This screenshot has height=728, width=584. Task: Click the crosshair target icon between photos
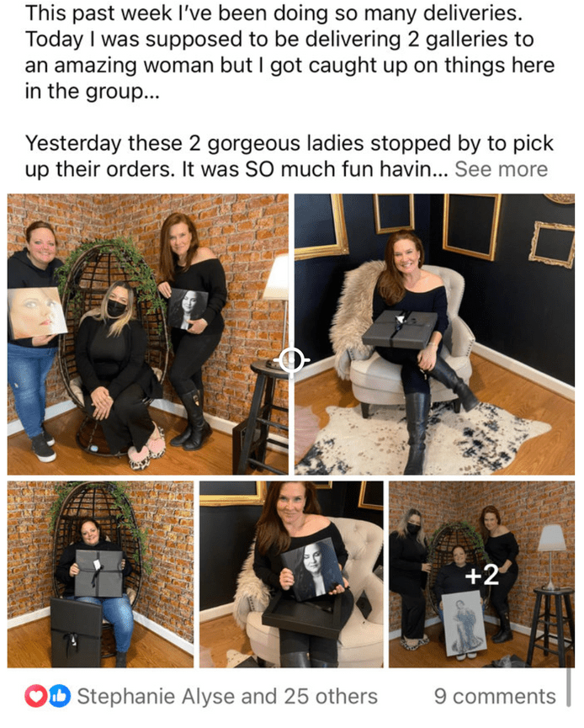point(291,360)
